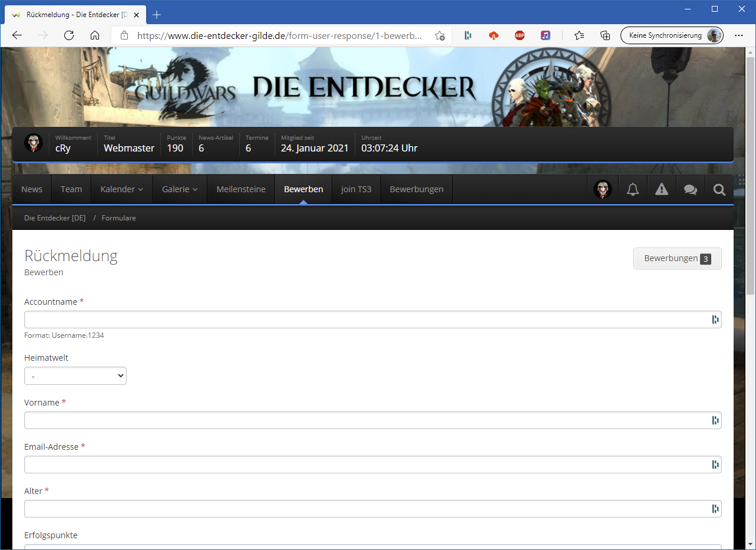756x550 pixels.
Task: Reload the page with the refresh icon
Action: (x=69, y=35)
